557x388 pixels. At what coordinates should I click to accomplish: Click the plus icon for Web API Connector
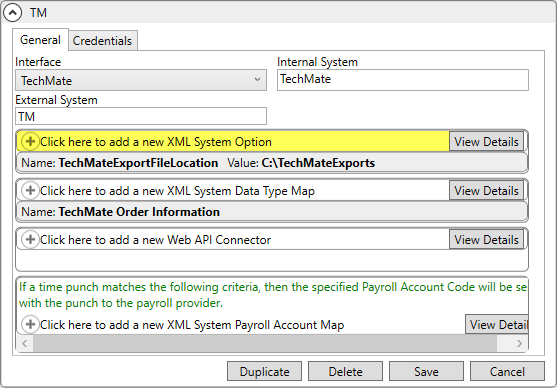[x=30, y=239]
